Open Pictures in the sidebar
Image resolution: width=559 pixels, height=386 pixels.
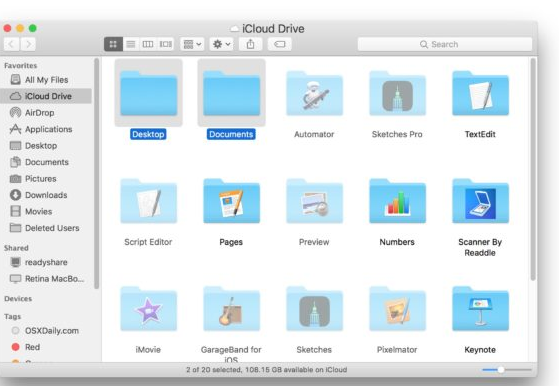point(46,179)
